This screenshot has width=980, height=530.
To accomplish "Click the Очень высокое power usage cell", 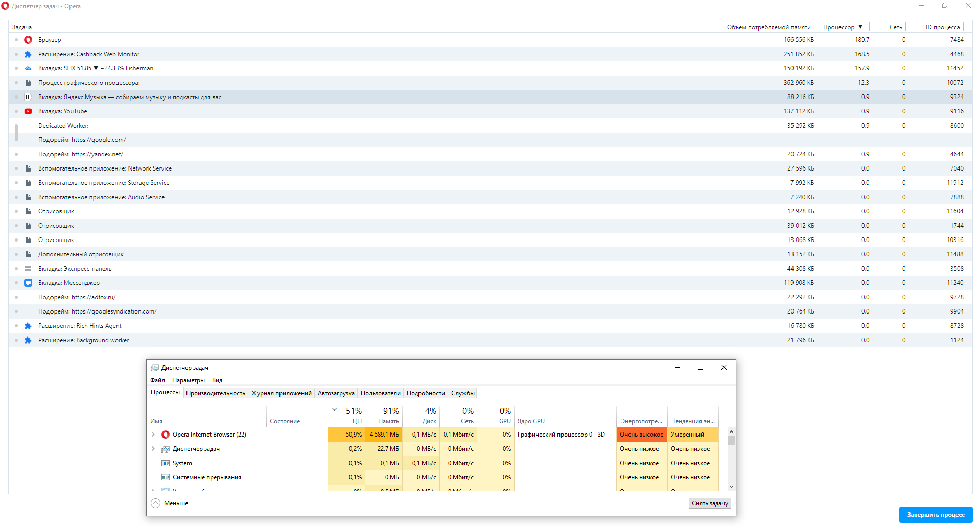I will (x=642, y=435).
